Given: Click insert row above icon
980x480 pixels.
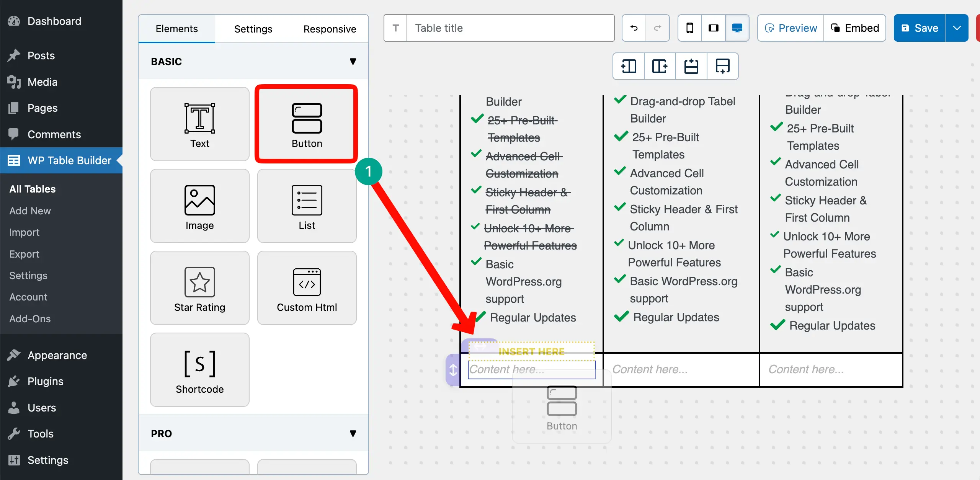Looking at the screenshot, I should [x=691, y=66].
